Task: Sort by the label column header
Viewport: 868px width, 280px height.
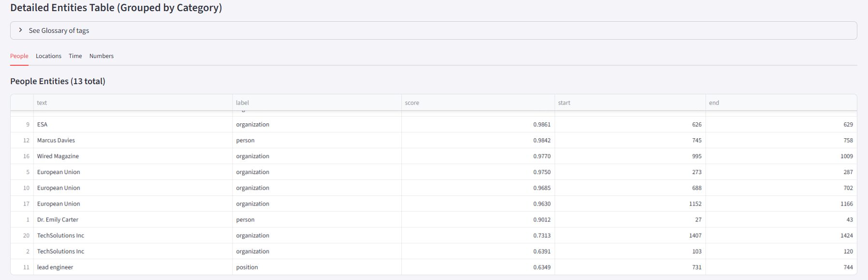Action: coord(317,103)
